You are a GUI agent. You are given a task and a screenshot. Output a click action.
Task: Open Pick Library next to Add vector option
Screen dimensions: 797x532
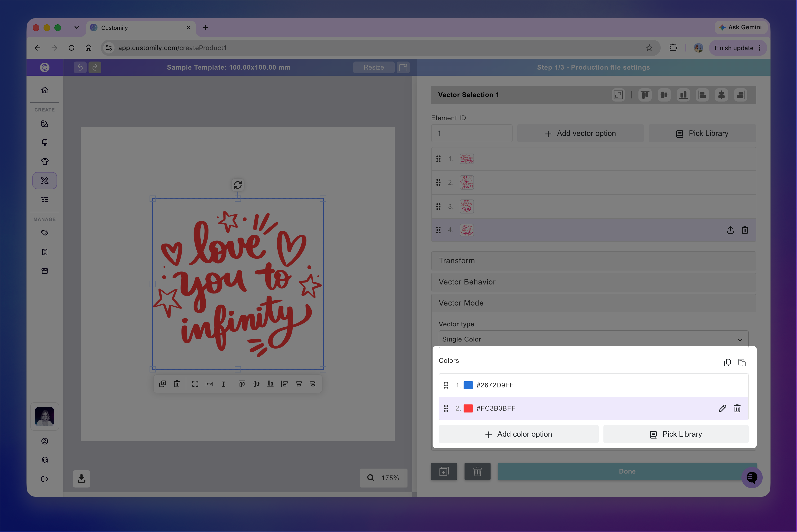pos(702,133)
